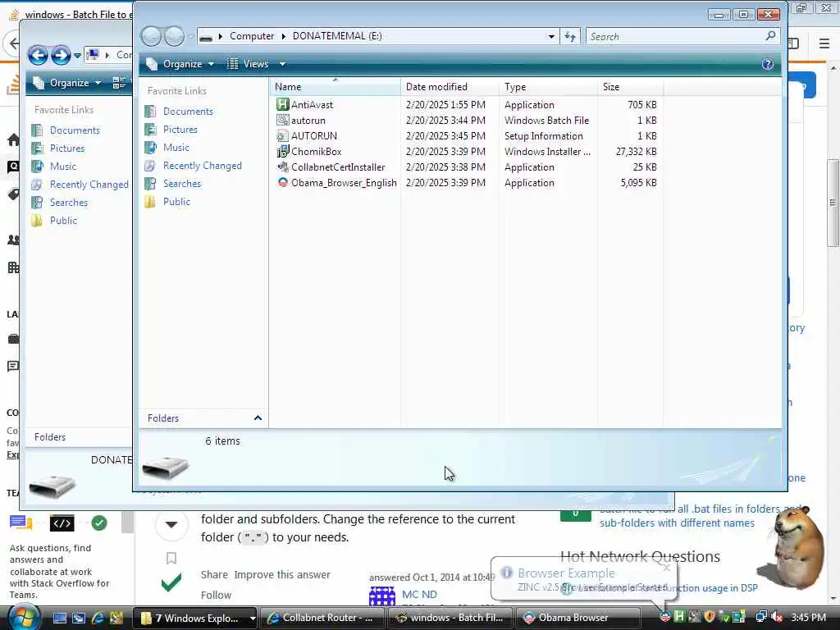Expand the Computer breadcrumb arrow

[221, 36]
